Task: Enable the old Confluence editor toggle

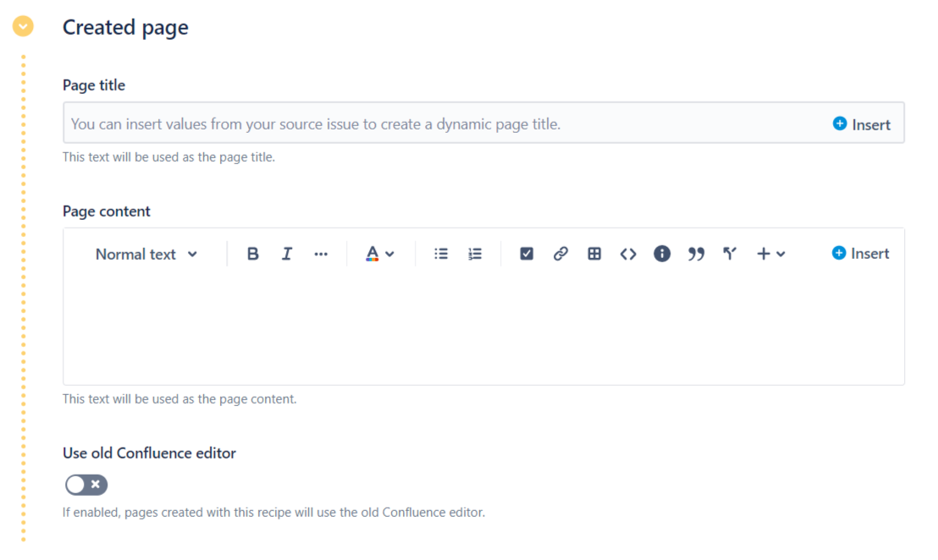Action: pos(86,485)
